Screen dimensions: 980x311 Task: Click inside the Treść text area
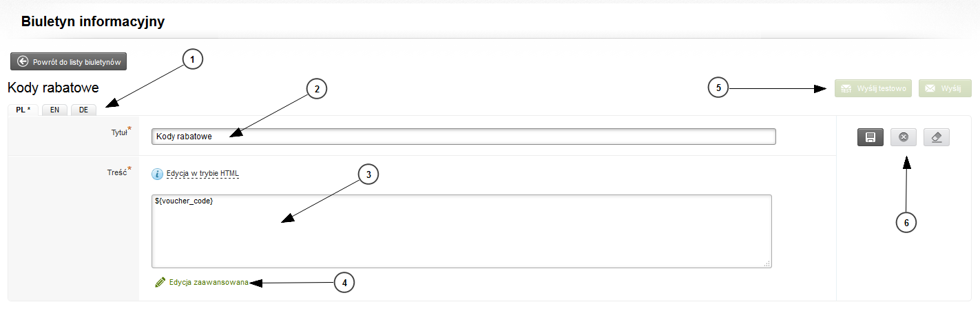(461, 231)
